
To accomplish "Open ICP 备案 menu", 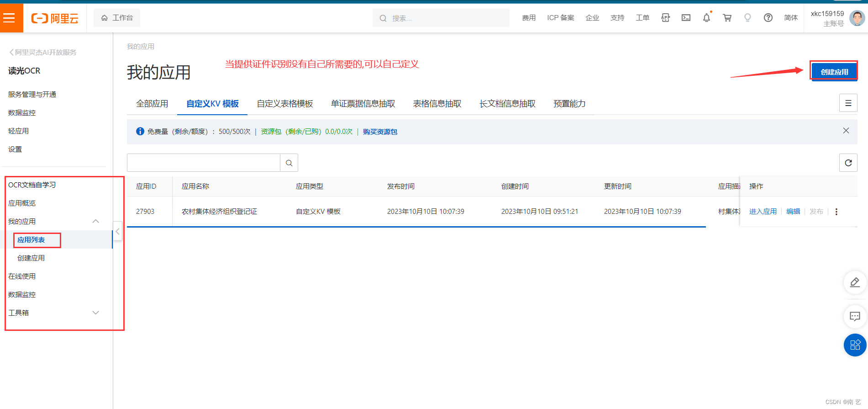I will [x=561, y=18].
